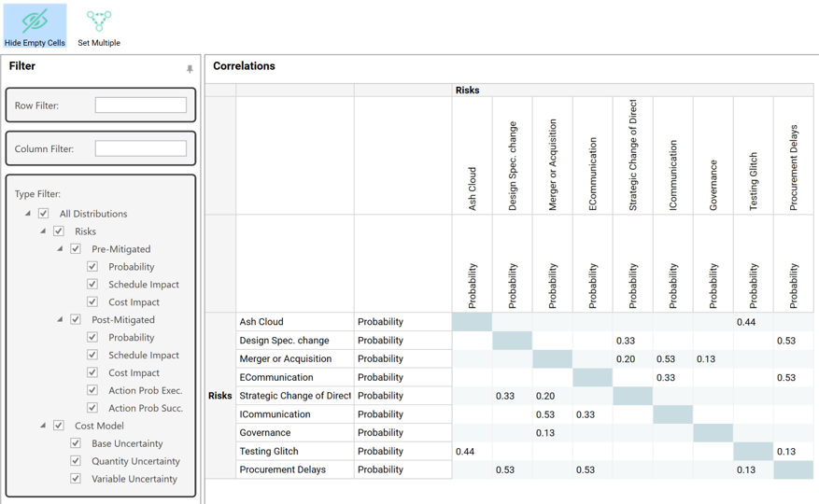Image resolution: width=819 pixels, height=504 pixels.
Task: Toggle the Variable Uncertainty checkbox
Action: pos(76,479)
